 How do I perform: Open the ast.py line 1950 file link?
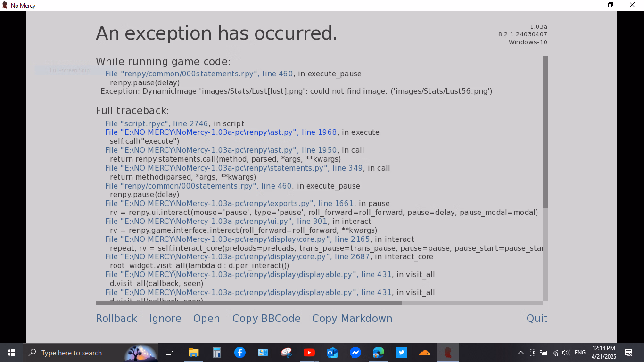tap(221, 150)
